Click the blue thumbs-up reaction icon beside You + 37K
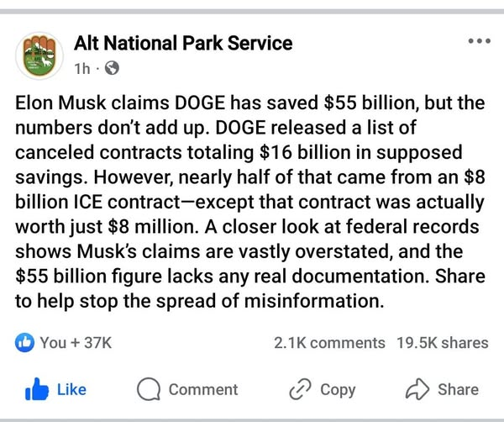504x422 pixels. [x=24, y=342]
